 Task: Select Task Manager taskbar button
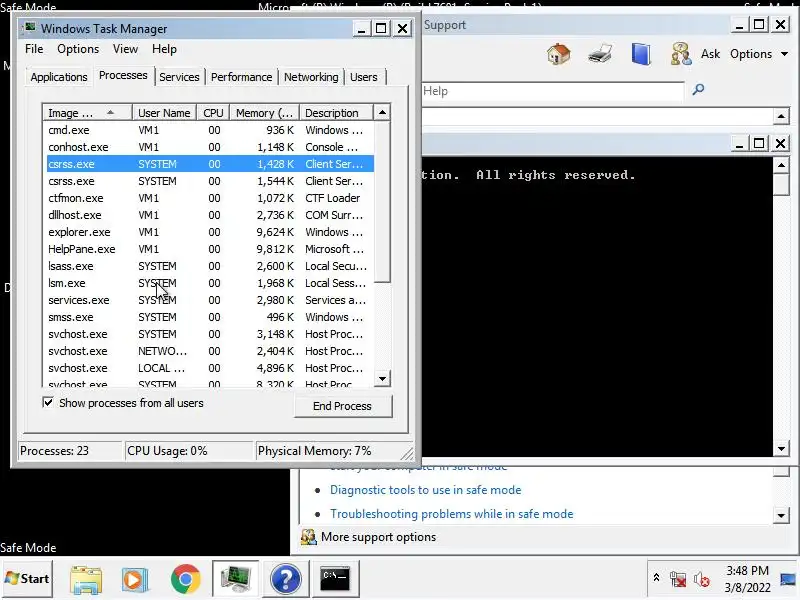(235, 579)
